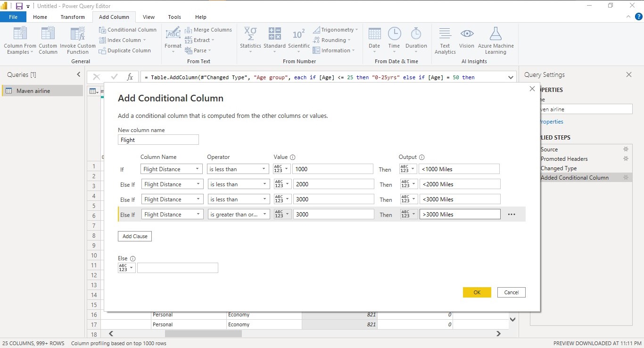Image resolution: width=644 pixels, height=348 pixels.
Task: Click the Scientific icon
Action: click(299, 34)
